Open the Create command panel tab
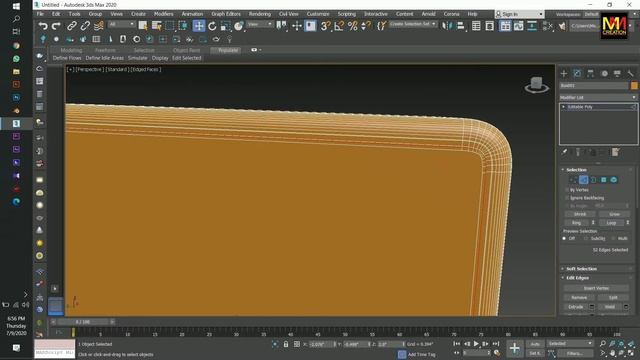640x360 pixels. click(x=564, y=73)
